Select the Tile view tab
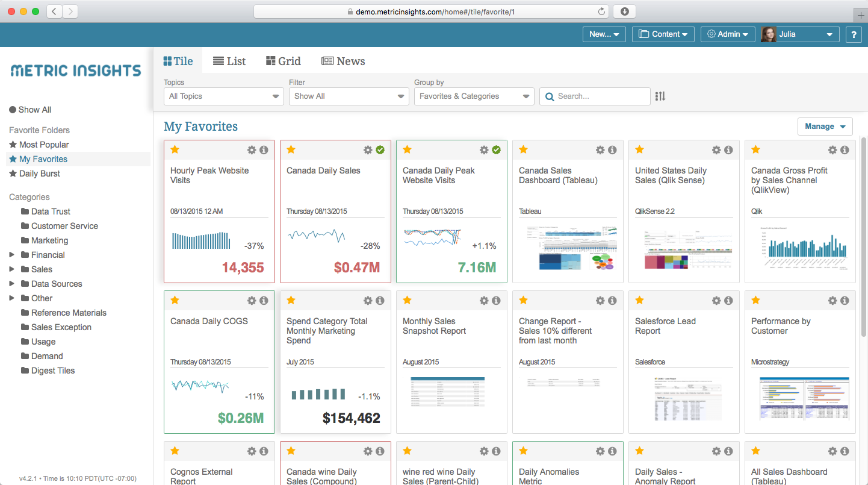Image resolution: width=868 pixels, height=485 pixels. 178,61
